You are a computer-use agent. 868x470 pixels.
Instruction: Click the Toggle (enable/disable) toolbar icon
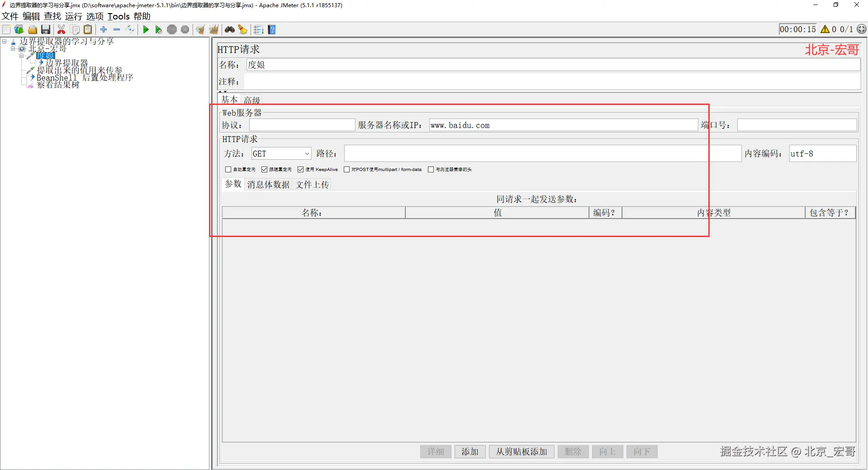(130, 30)
